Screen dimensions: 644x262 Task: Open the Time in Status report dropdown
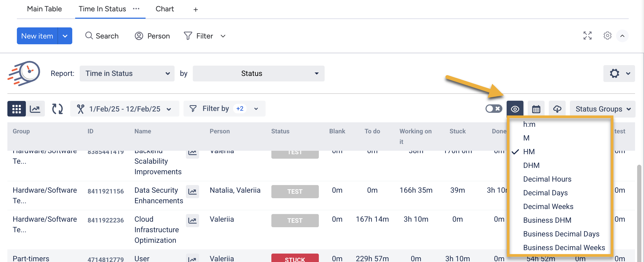coord(127,74)
